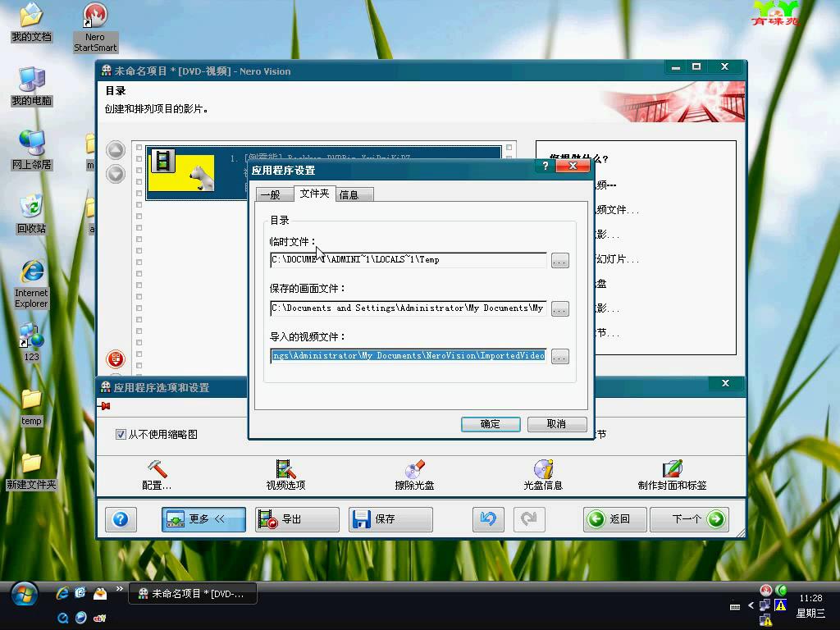The height and width of the screenshot is (630, 840).
Task: Click the 导出 export button
Action: tap(297, 519)
